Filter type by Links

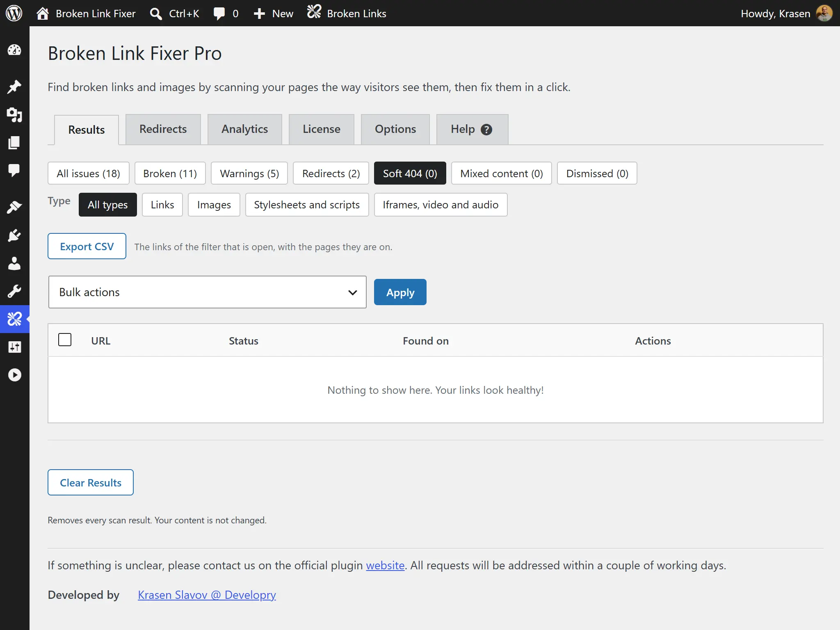point(162,204)
